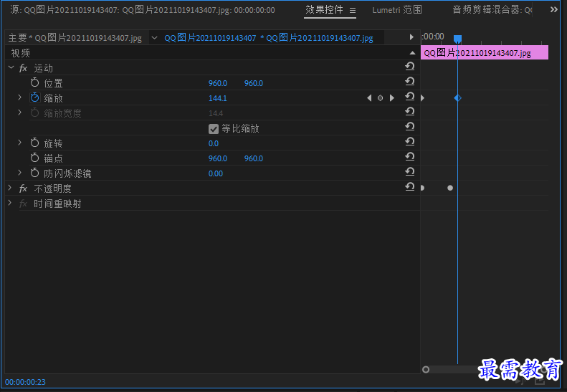This screenshot has width=567, height=392.
Task: Switch to the 效果控件 tab
Action: (324, 10)
